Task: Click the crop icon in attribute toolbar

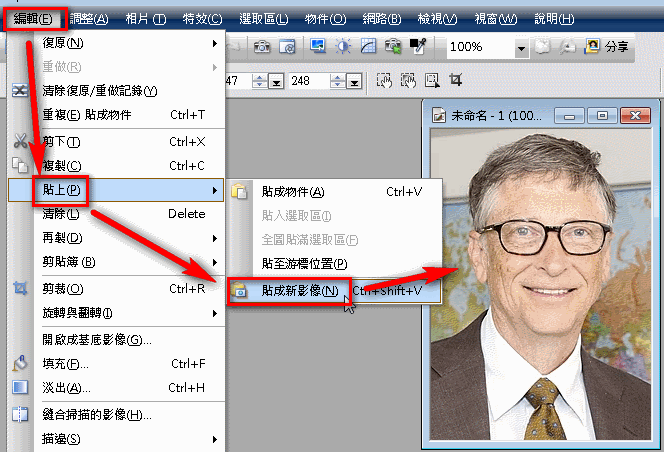Action: (456, 80)
